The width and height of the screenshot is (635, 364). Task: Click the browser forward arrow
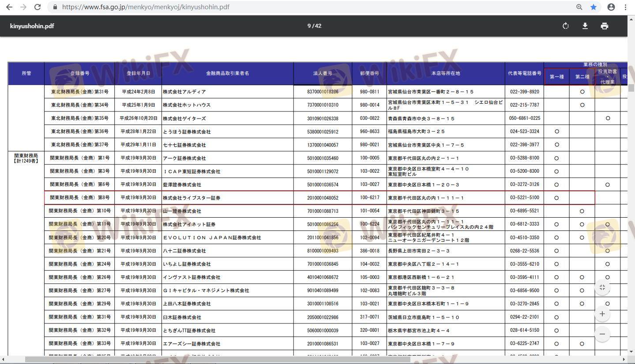pyautogui.click(x=23, y=7)
